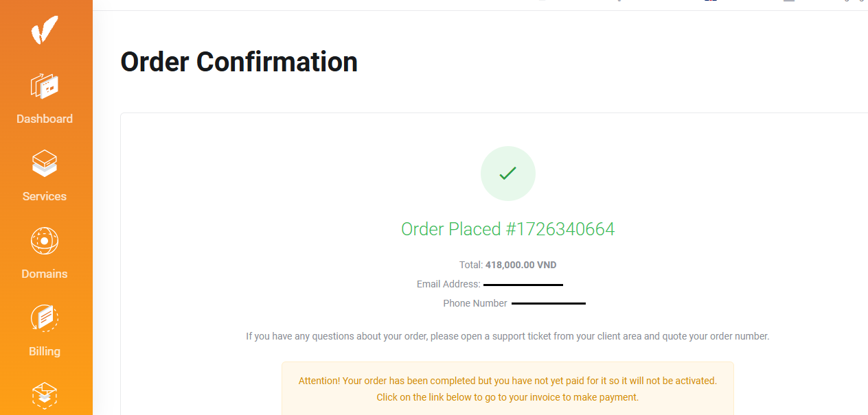Click the redacted Phone Number value
This screenshot has width=868, height=415.
pos(549,303)
